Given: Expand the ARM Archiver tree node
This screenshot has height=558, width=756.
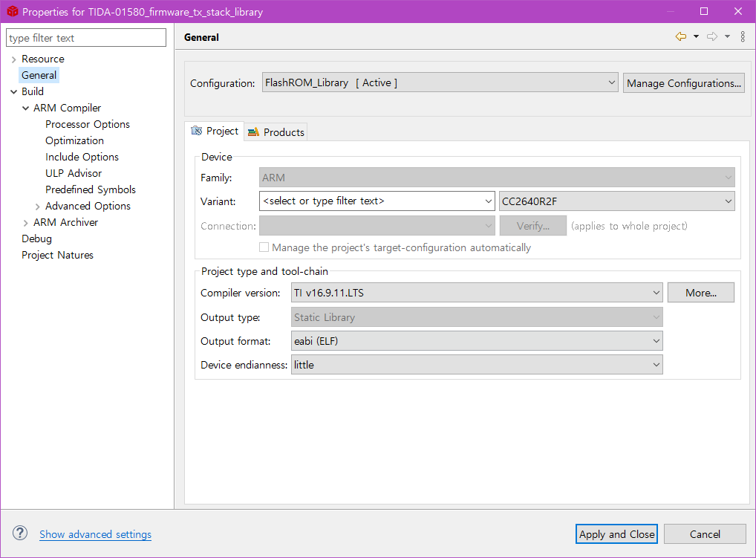Looking at the screenshot, I should coord(25,223).
